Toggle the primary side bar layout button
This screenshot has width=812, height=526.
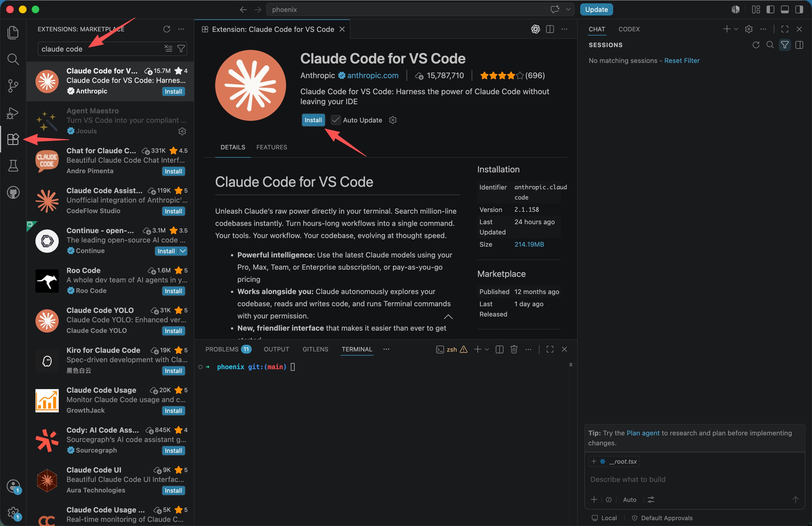(770, 9)
